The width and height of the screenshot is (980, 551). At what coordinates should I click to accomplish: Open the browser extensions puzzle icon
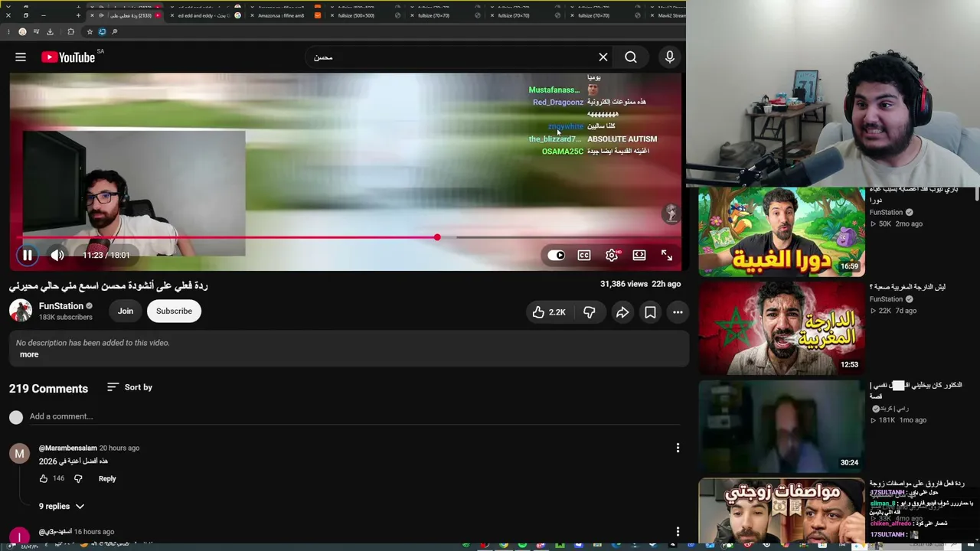pyautogui.click(x=70, y=32)
